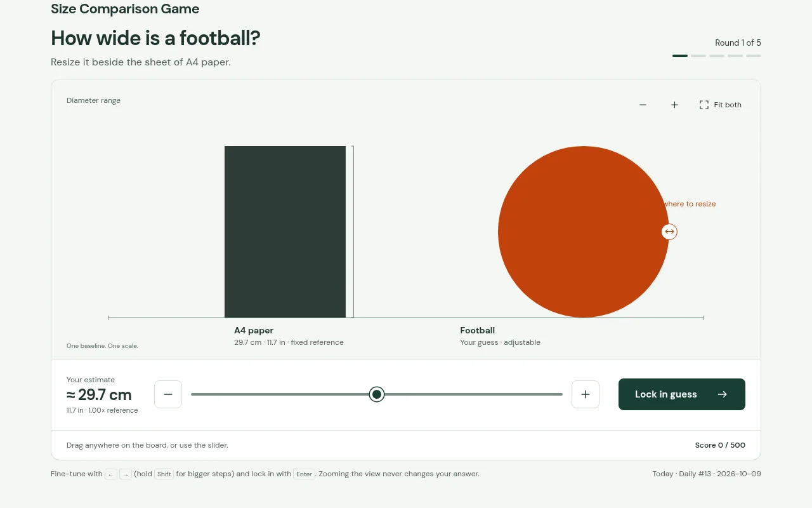Click the second round progress segment
The image size is (812, 508).
[698, 56]
